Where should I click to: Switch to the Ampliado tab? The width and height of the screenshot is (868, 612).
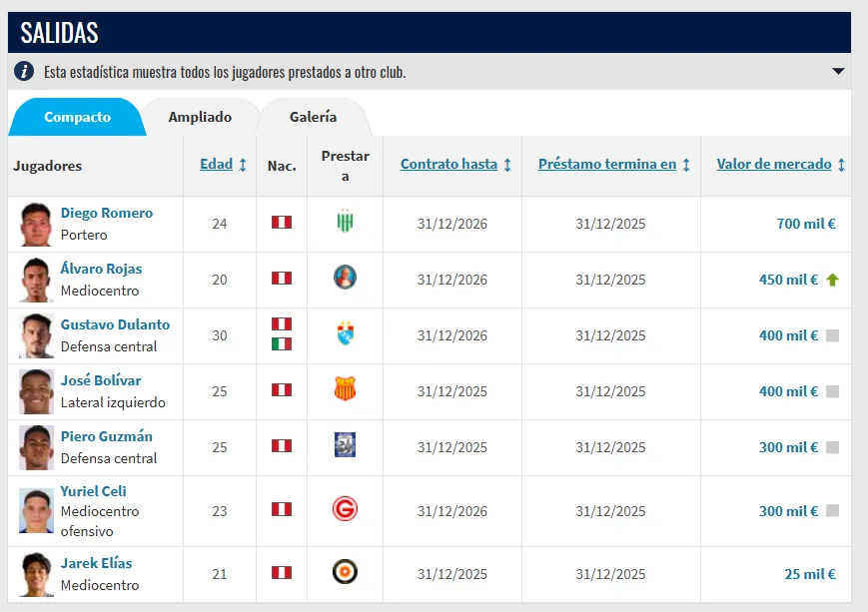click(x=199, y=117)
